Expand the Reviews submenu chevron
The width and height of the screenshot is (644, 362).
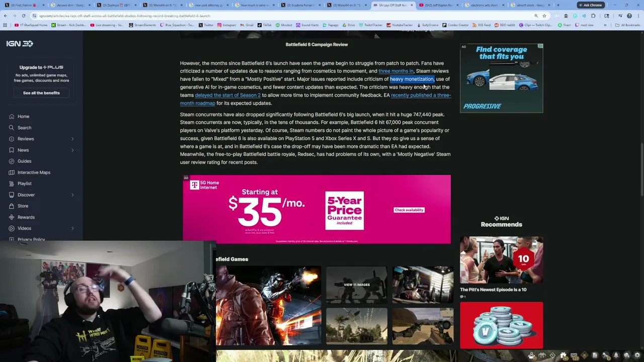(x=72, y=139)
